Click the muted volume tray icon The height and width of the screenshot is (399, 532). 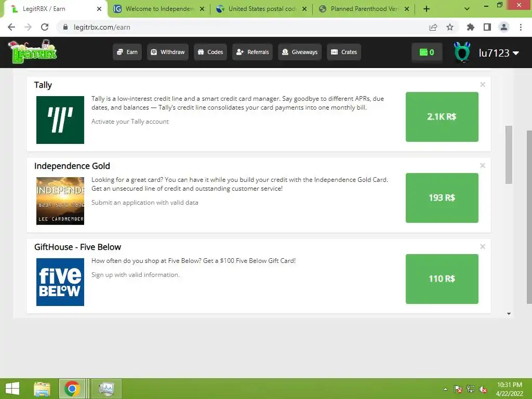[483, 389]
